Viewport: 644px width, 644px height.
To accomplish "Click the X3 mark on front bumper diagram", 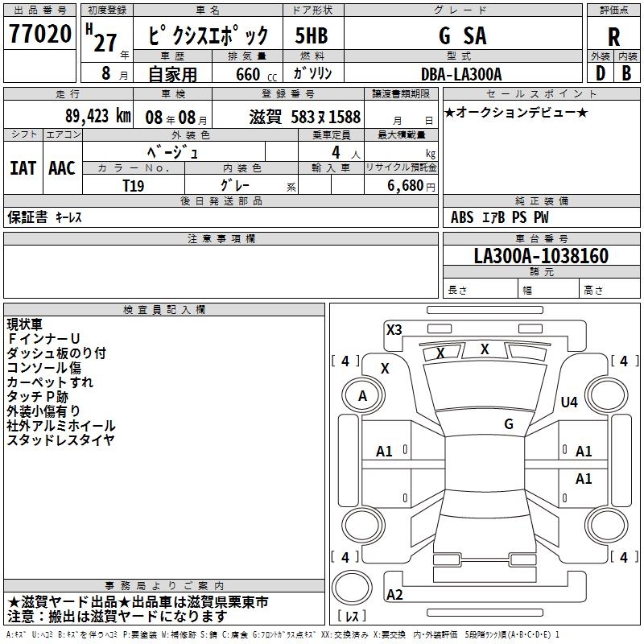I will [x=394, y=330].
